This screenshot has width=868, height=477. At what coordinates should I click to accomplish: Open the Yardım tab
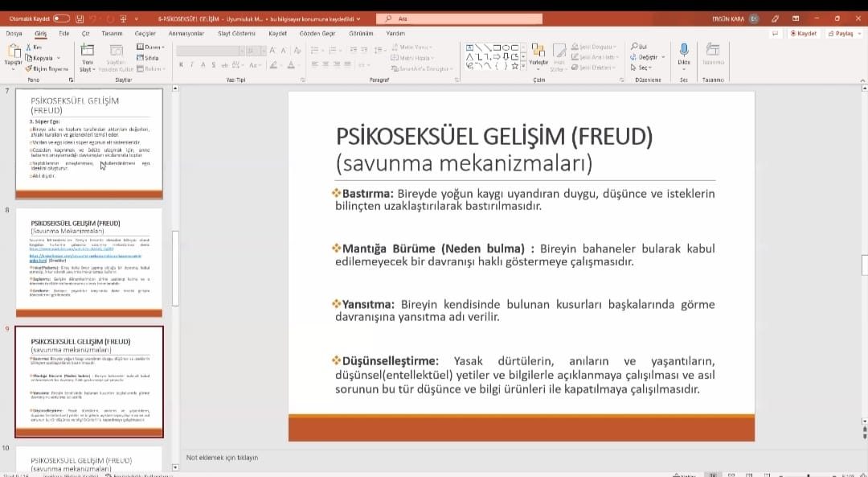pos(395,34)
